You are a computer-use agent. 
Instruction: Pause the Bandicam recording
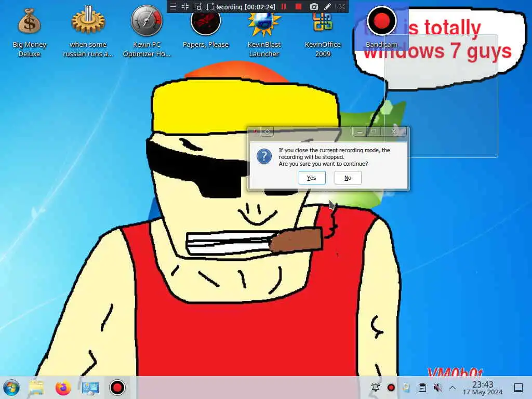pyautogui.click(x=284, y=6)
